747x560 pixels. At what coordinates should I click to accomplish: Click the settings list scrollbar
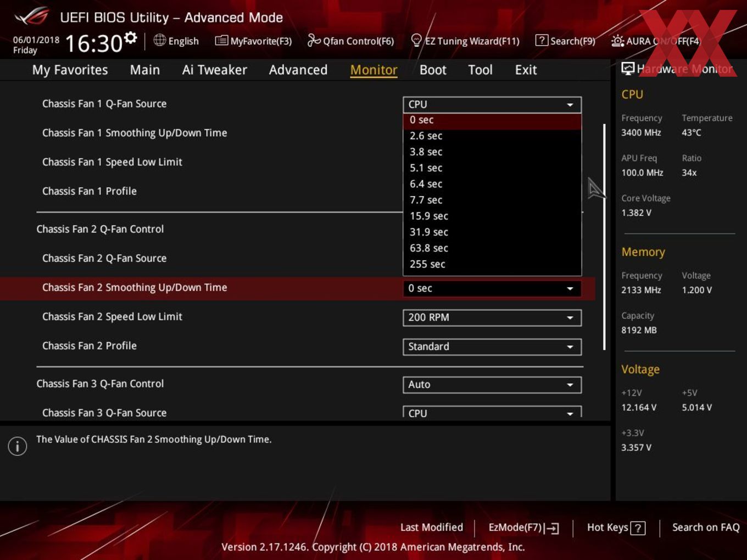click(x=604, y=237)
